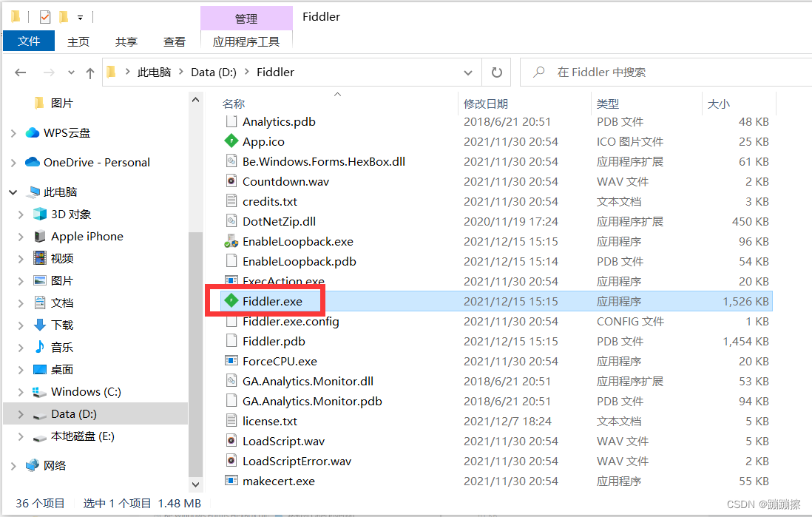
Task: Click the up arrow navigation button
Action: [89, 72]
